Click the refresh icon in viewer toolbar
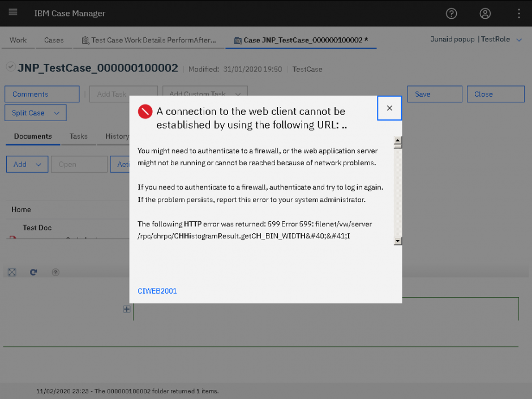This screenshot has height=399, width=532. point(33,272)
